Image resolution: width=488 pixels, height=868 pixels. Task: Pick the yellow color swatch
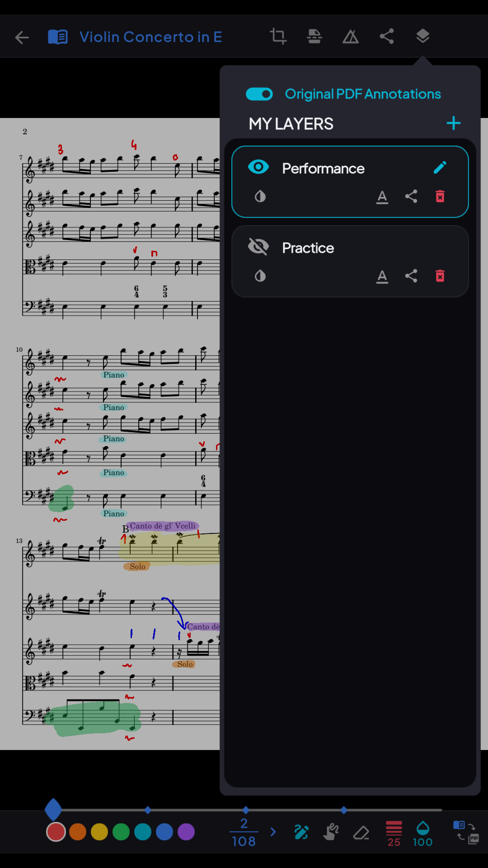[99, 832]
